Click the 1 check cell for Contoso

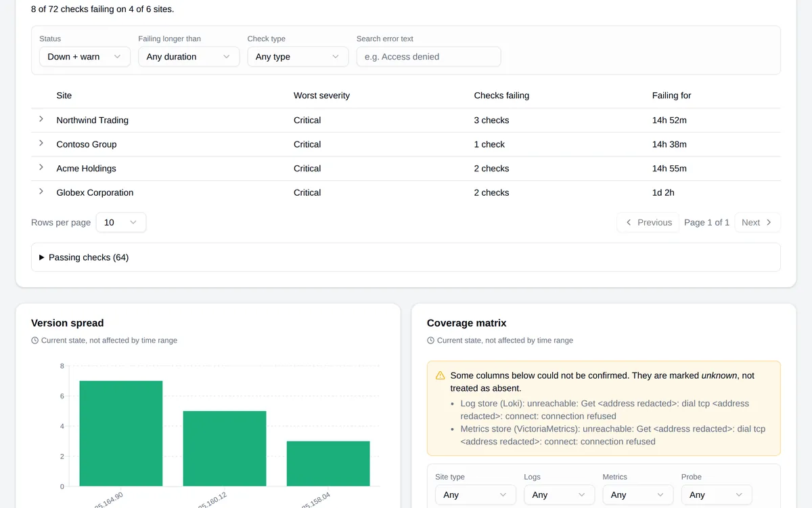pyautogui.click(x=489, y=144)
